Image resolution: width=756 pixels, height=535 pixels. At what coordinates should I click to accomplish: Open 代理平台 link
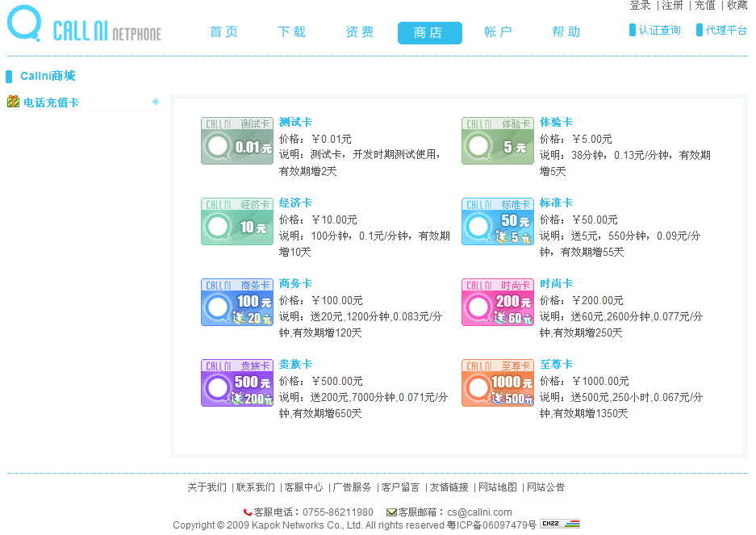[726, 31]
